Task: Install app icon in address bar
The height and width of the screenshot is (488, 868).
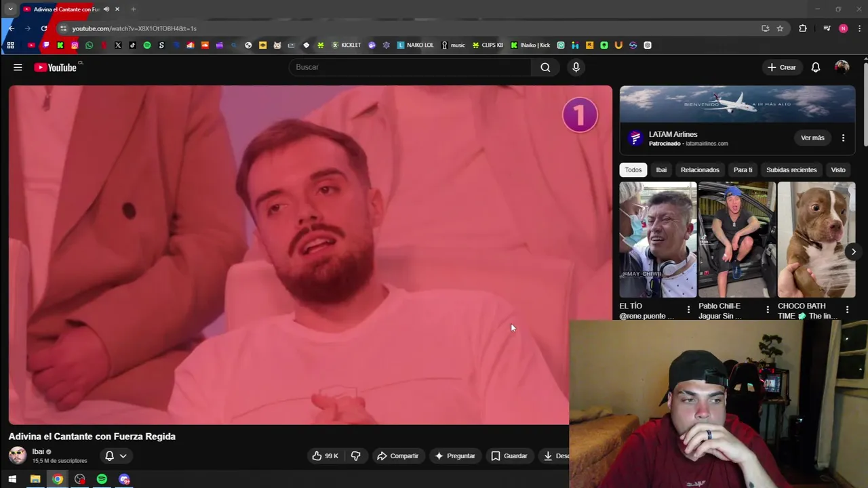Action: 765,28
